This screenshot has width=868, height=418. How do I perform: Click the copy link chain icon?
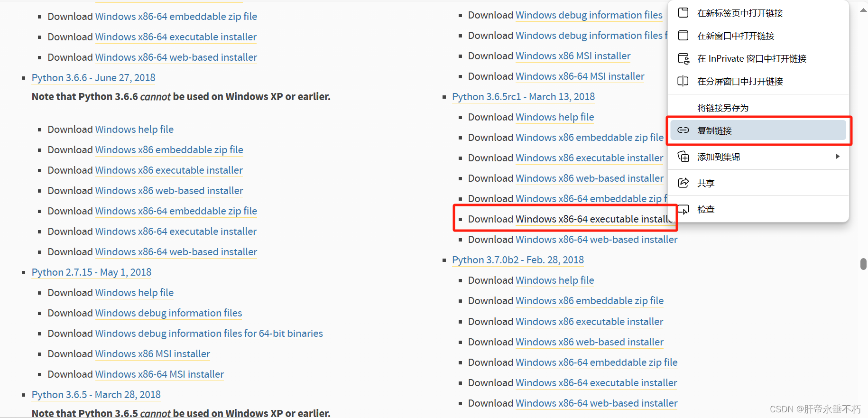(683, 130)
